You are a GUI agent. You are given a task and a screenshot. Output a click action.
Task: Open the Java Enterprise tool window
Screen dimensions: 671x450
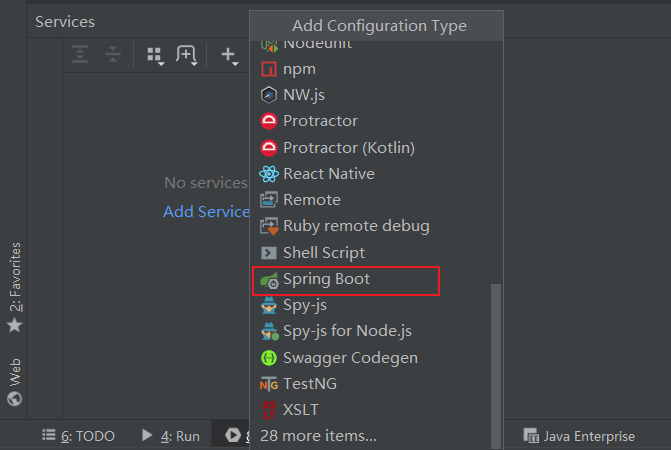pos(579,436)
